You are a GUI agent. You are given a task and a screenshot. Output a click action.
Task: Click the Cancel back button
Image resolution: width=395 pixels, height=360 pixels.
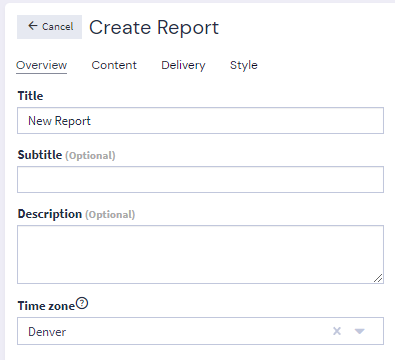point(49,27)
